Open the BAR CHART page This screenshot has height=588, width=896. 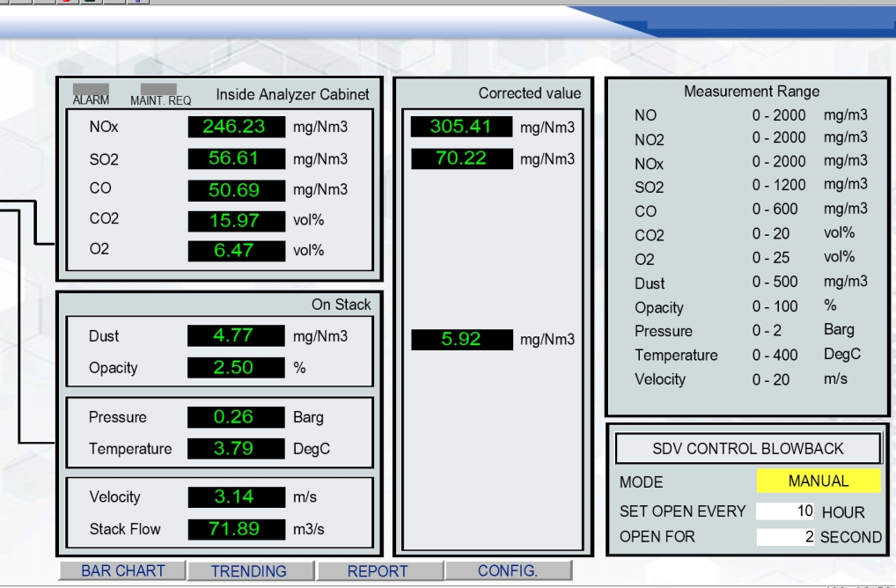tap(122, 570)
